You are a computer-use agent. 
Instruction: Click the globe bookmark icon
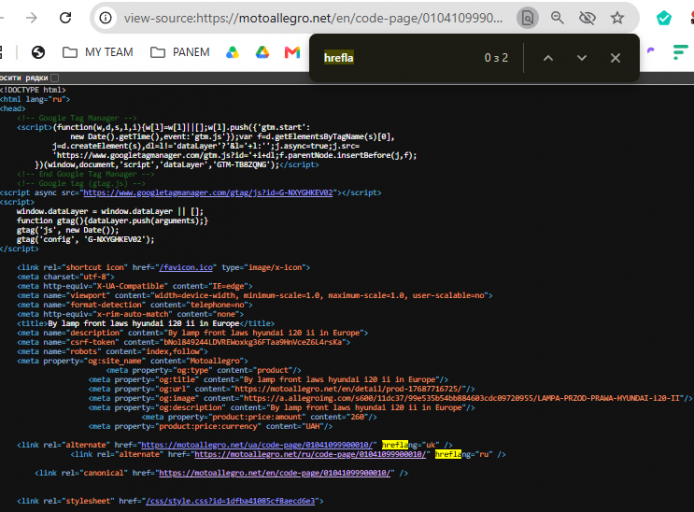pyautogui.click(x=39, y=52)
